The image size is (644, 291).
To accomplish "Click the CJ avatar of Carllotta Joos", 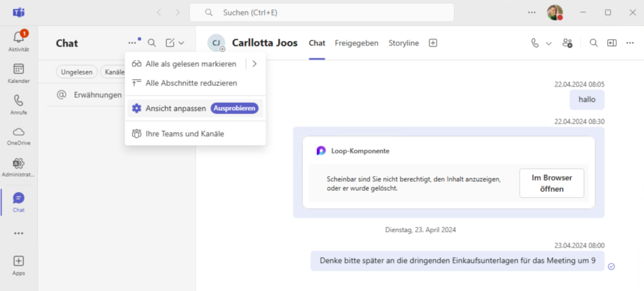I will tap(216, 43).
